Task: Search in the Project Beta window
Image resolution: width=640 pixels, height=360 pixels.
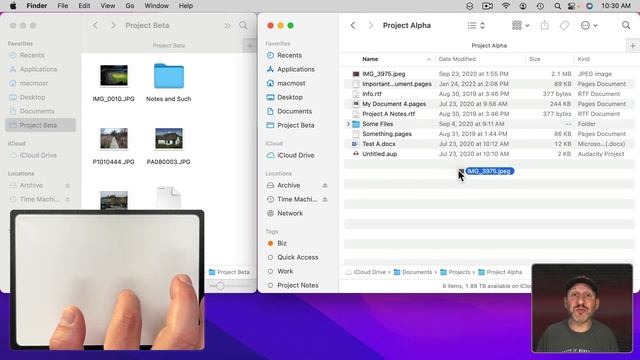Action: pos(243,25)
